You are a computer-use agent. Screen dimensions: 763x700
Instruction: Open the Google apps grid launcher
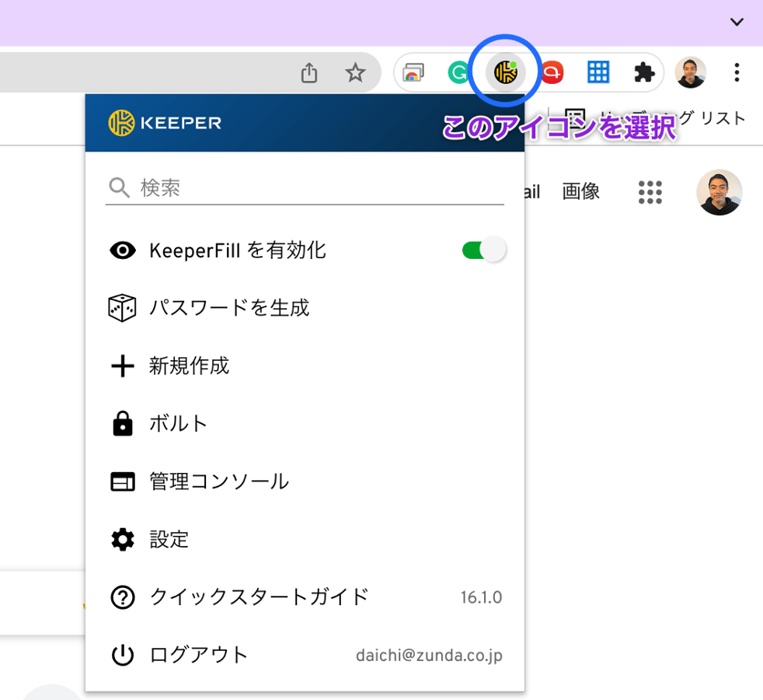(x=650, y=192)
